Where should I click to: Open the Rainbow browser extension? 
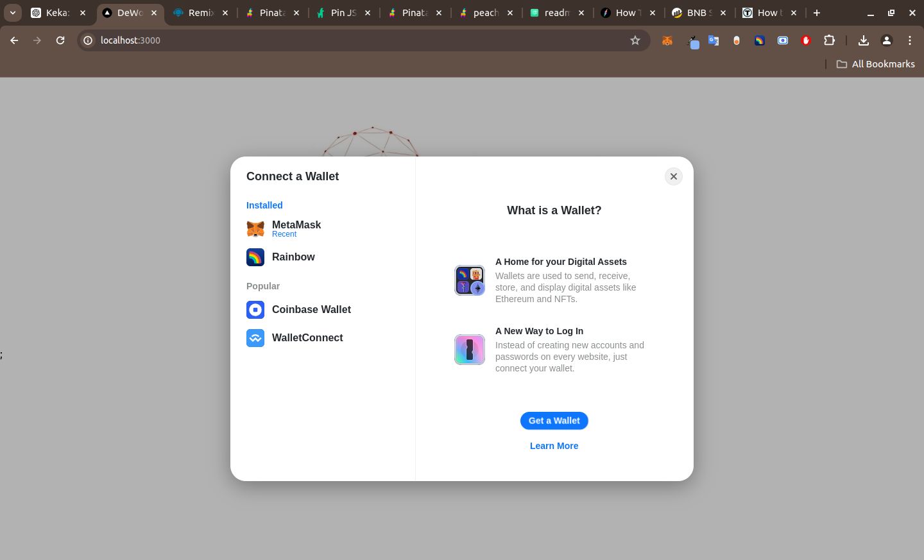tap(760, 40)
